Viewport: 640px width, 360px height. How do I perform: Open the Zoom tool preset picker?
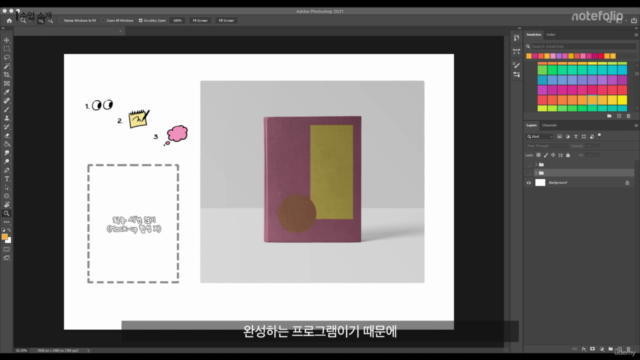click(25, 20)
